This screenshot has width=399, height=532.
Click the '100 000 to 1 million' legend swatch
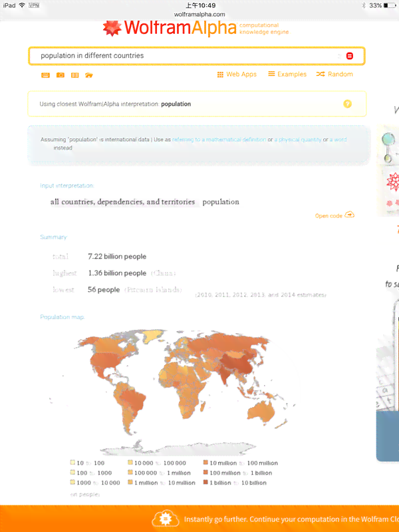tap(130, 472)
